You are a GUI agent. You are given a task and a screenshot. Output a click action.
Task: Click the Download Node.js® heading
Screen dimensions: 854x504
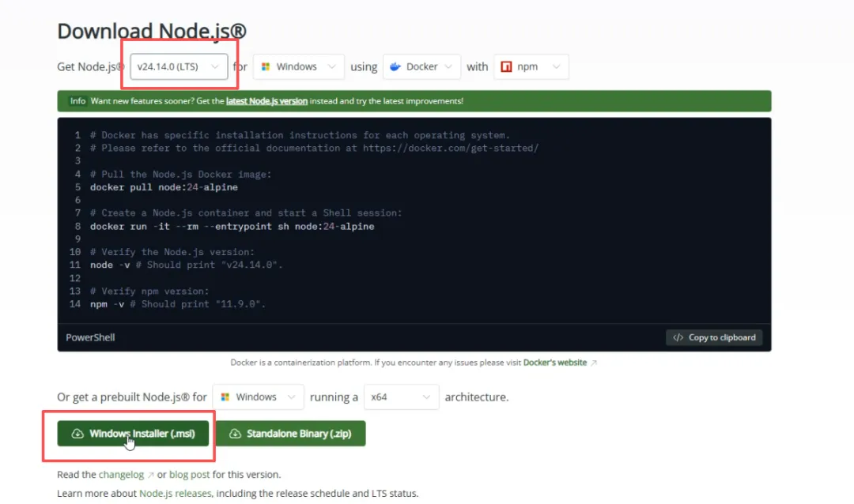[152, 31]
